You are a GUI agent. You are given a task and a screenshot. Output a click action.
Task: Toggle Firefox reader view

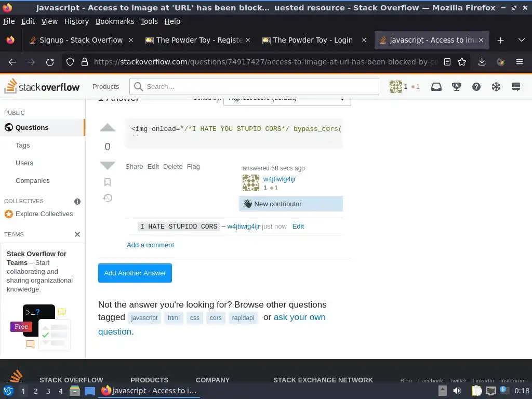(x=447, y=62)
